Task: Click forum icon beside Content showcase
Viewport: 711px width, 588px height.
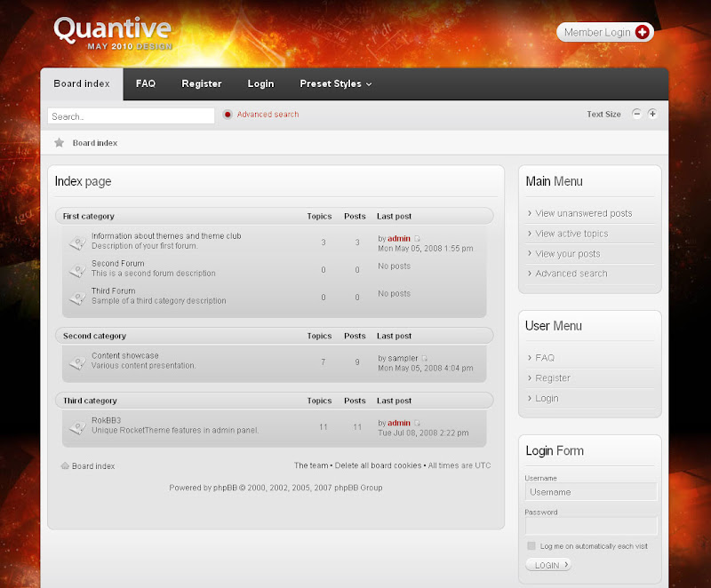Action: pos(77,363)
